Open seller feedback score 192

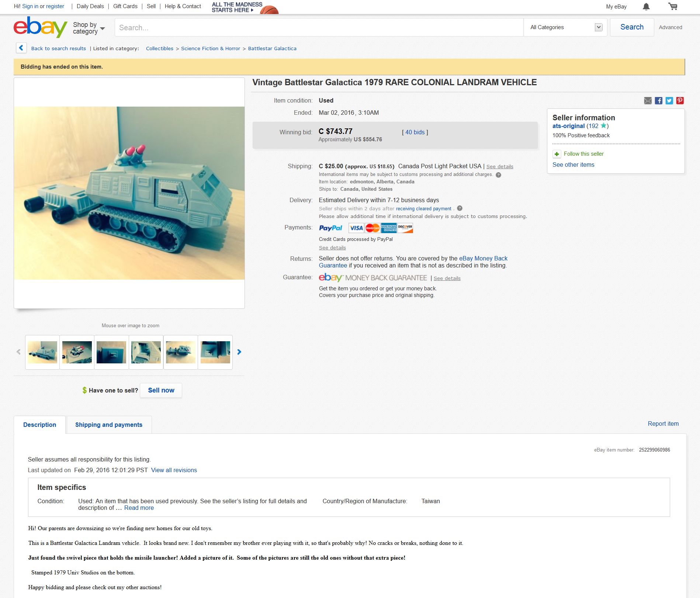pos(593,126)
